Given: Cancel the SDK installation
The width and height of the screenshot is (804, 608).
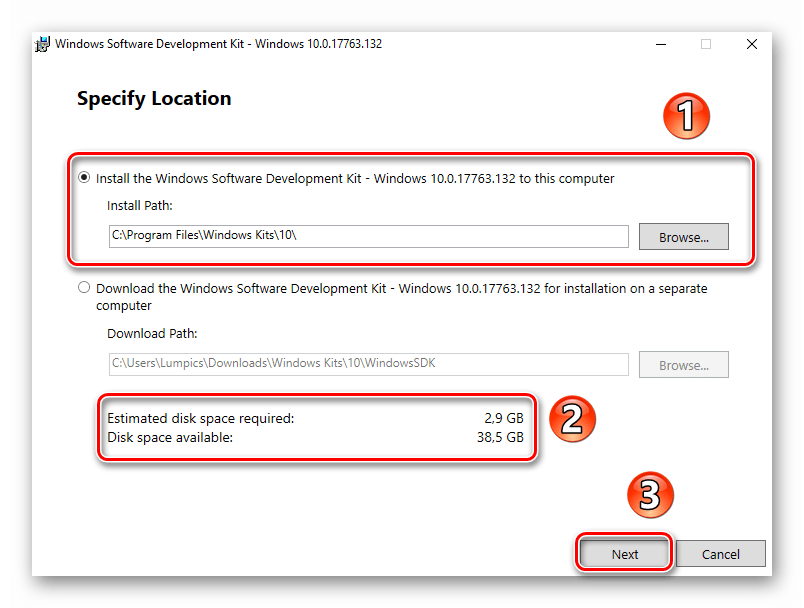Looking at the screenshot, I should [720, 554].
